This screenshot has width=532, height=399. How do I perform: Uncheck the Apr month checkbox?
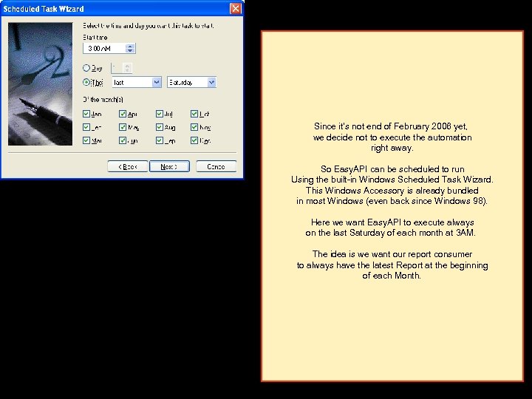[x=123, y=114]
